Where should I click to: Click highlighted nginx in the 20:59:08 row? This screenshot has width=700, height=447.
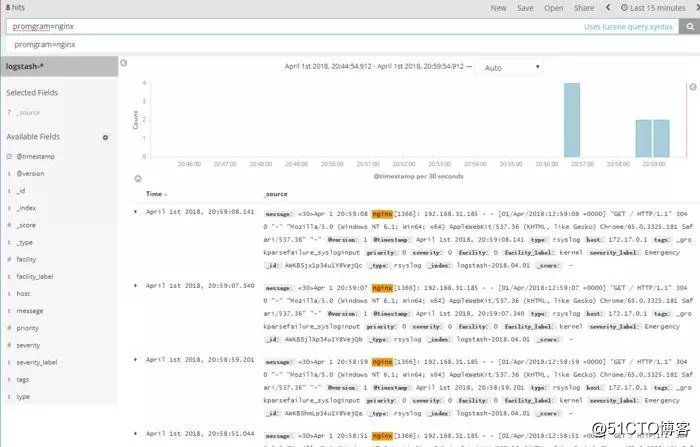(x=382, y=214)
